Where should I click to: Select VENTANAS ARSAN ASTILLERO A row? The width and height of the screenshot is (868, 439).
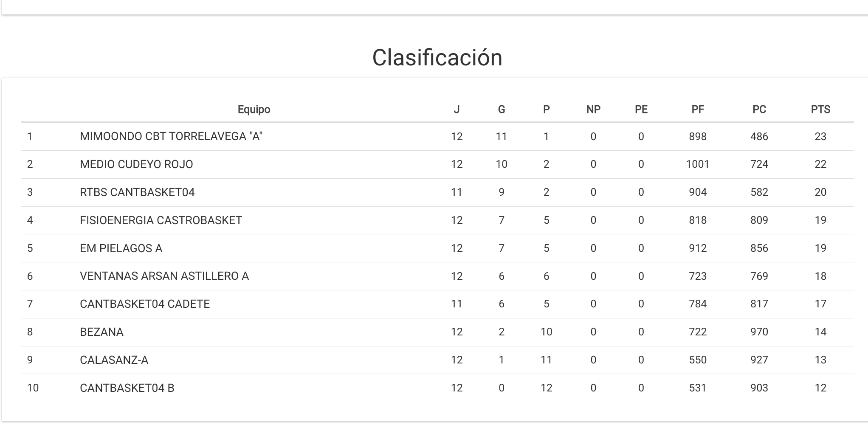click(x=164, y=276)
